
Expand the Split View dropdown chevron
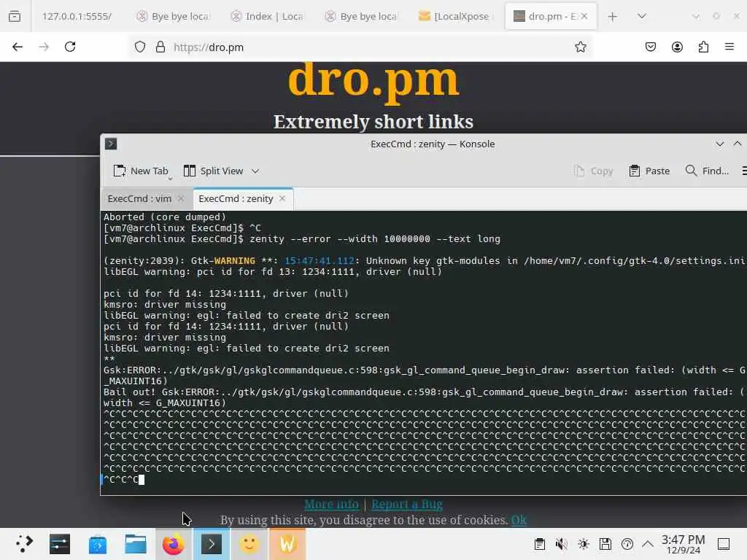point(255,171)
